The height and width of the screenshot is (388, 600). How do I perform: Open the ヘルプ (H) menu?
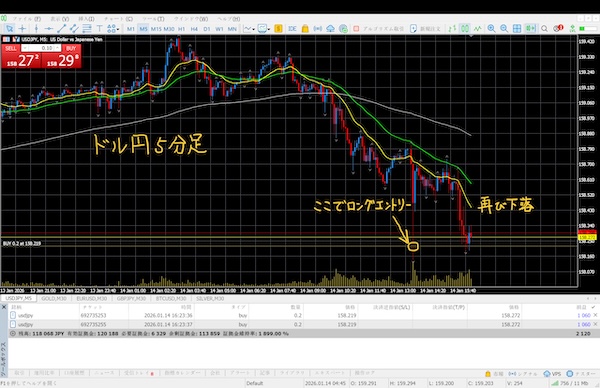[x=229, y=19]
